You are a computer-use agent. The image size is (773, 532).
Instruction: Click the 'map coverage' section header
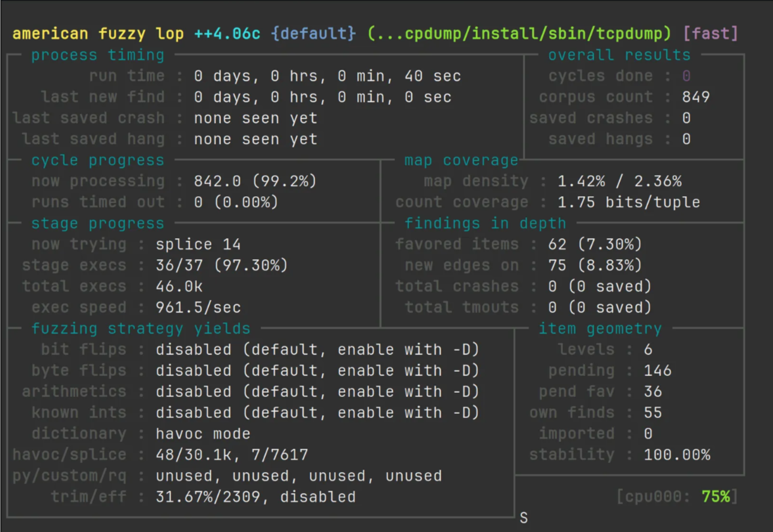click(x=462, y=161)
